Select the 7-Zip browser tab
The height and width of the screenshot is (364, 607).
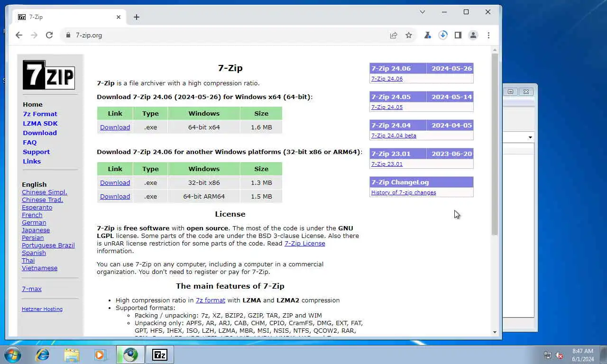(x=70, y=17)
